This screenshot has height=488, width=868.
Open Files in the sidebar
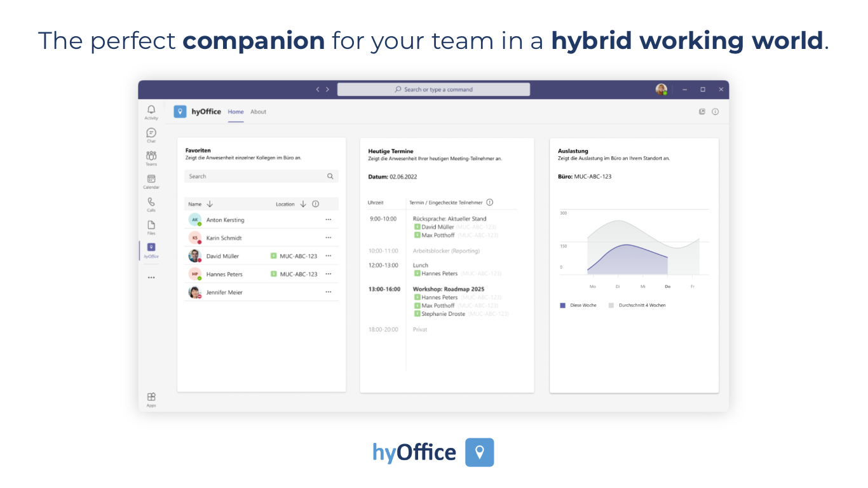151,227
